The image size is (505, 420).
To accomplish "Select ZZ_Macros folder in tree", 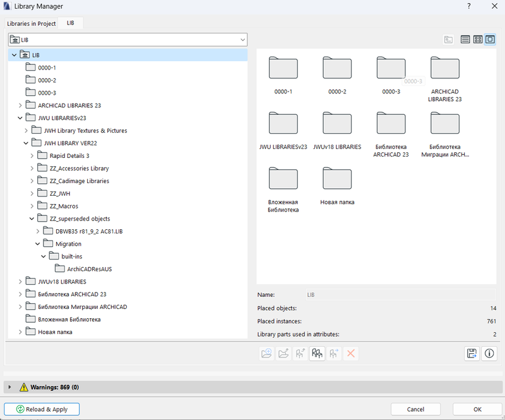I will pyautogui.click(x=64, y=206).
